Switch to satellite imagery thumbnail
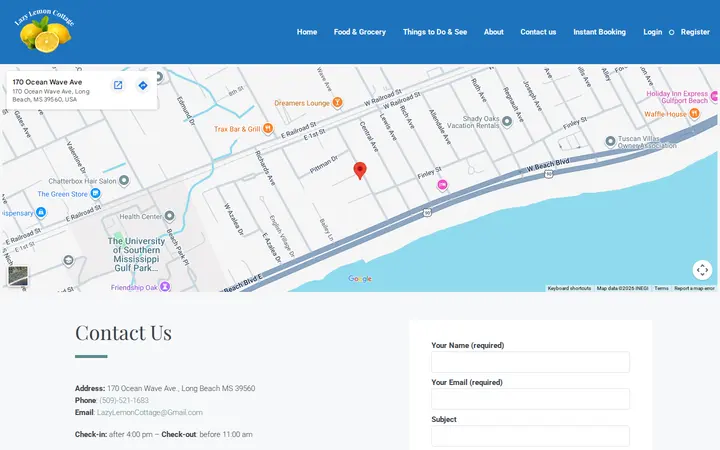Image resolution: width=720 pixels, height=450 pixels. coord(18,276)
